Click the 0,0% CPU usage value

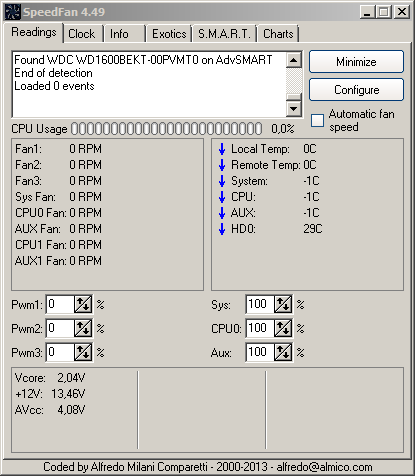(x=283, y=129)
